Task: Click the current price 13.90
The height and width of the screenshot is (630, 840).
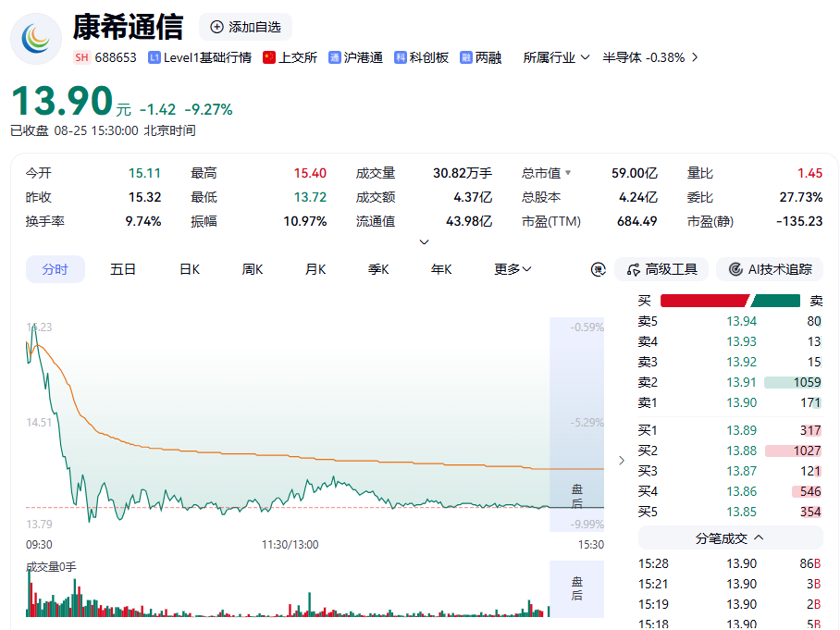Action: pos(62,101)
